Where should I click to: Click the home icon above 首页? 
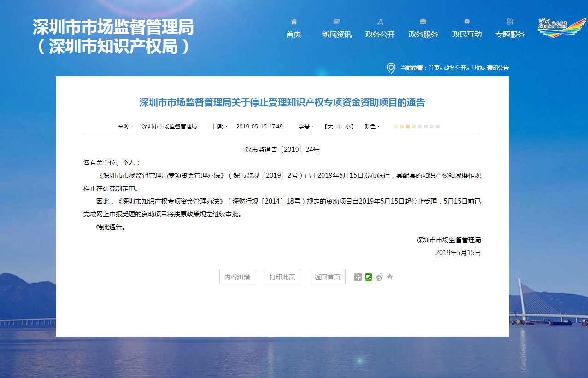(x=294, y=21)
